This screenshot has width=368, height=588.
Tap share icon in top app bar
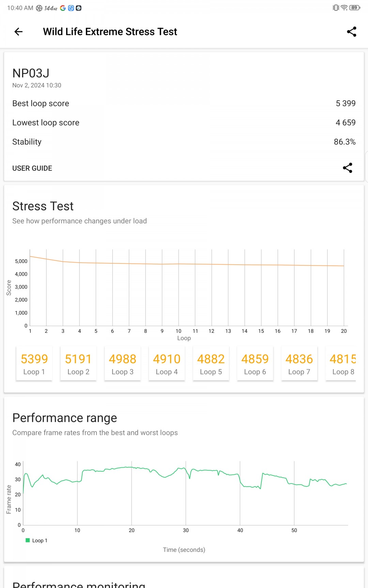[x=351, y=32]
